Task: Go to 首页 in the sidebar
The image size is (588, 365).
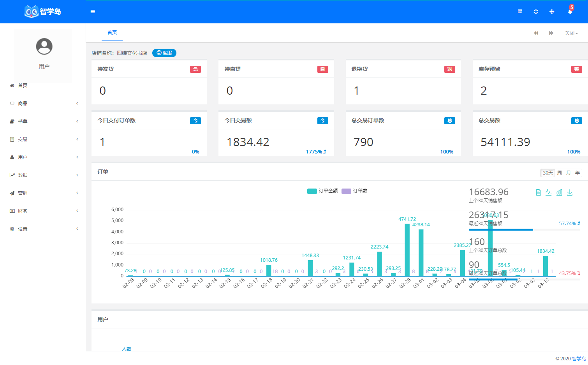Action: pyautogui.click(x=23, y=86)
